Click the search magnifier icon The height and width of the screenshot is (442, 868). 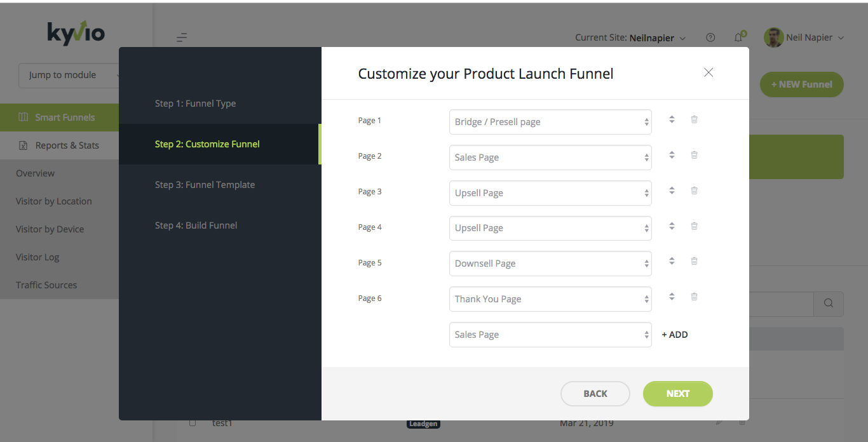click(x=829, y=304)
